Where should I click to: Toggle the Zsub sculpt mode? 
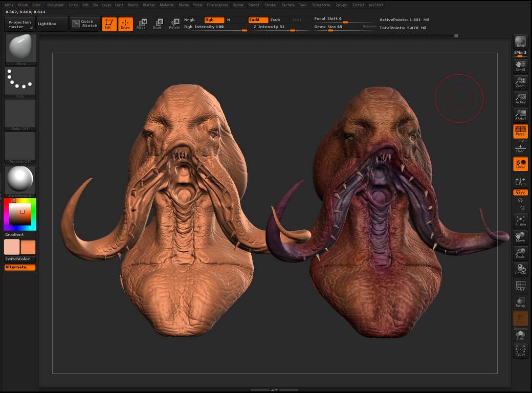[x=275, y=19]
